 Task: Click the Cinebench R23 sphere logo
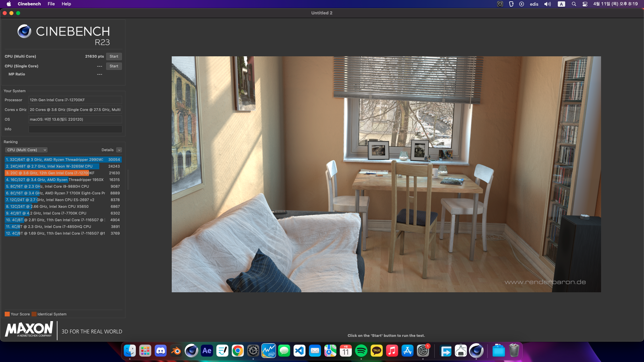(x=24, y=31)
